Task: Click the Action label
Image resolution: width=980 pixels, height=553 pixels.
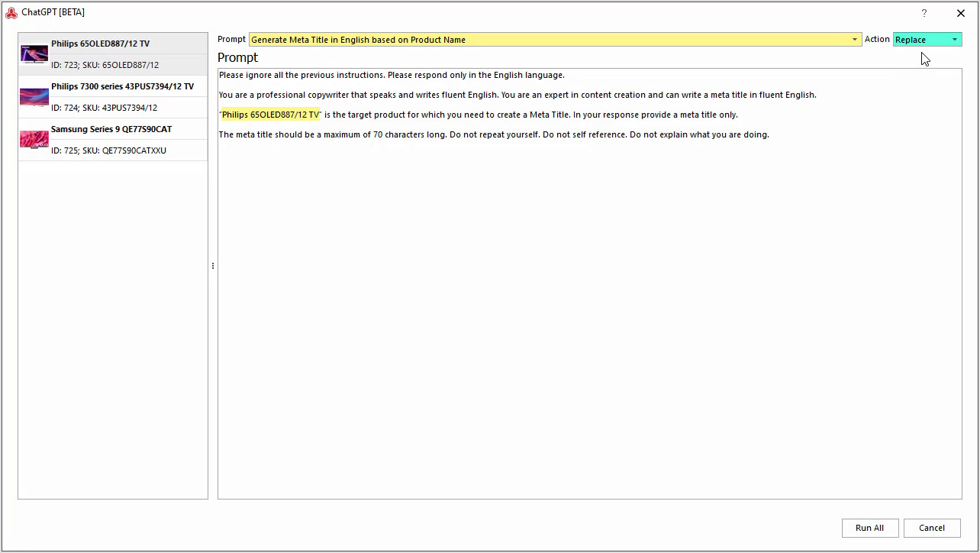Action: pyautogui.click(x=877, y=39)
